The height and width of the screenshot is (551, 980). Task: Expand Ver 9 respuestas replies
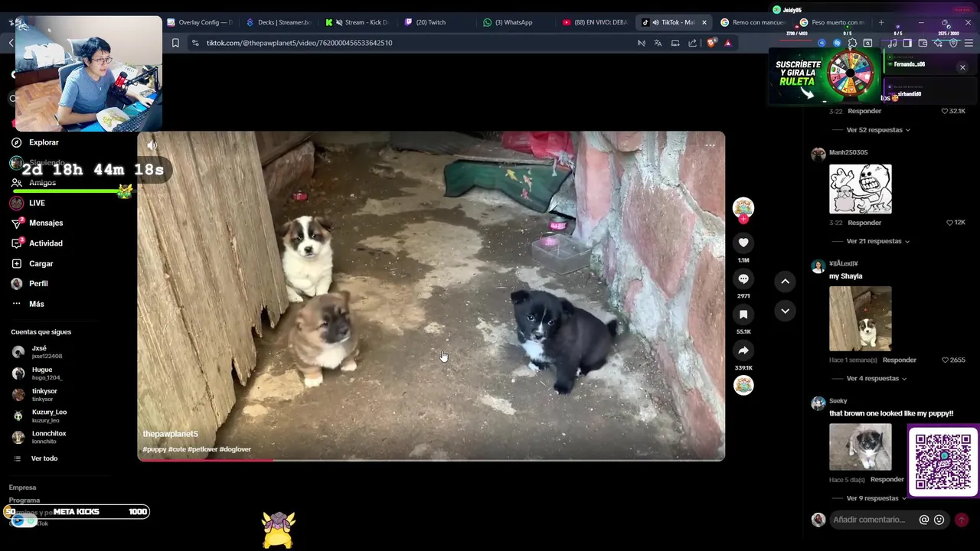pos(877,498)
